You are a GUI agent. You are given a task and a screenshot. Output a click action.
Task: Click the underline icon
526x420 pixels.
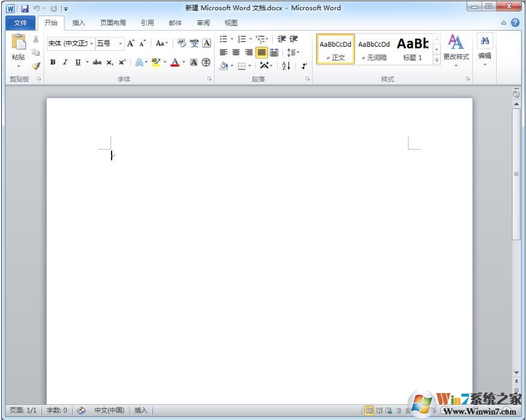tap(77, 62)
